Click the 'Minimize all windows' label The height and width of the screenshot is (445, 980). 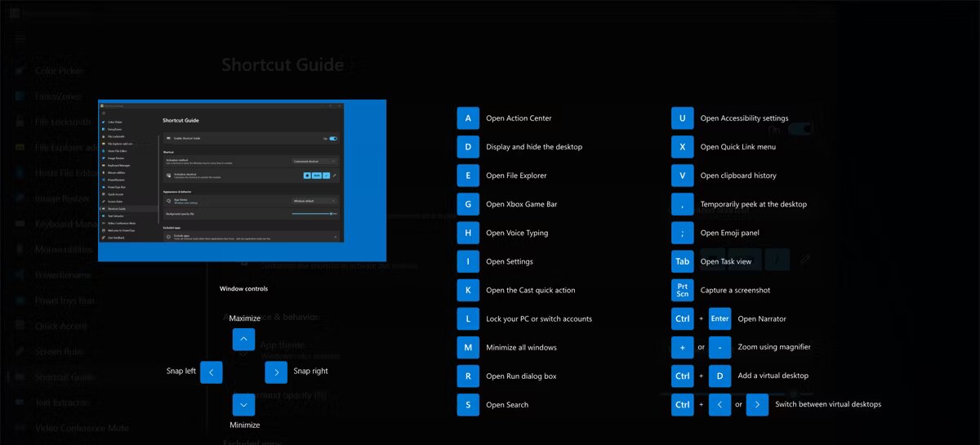[x=521, y=347]
